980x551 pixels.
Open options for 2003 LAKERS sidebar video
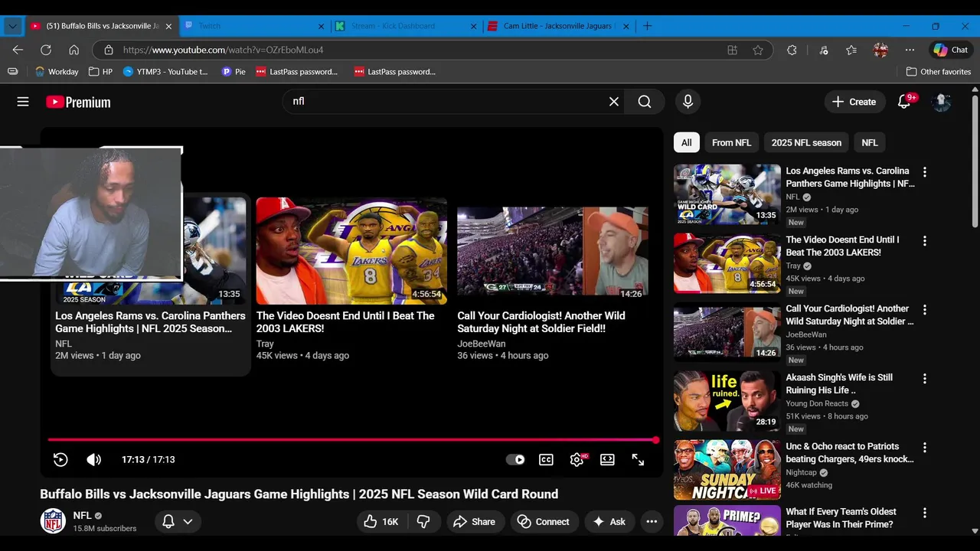925,241
